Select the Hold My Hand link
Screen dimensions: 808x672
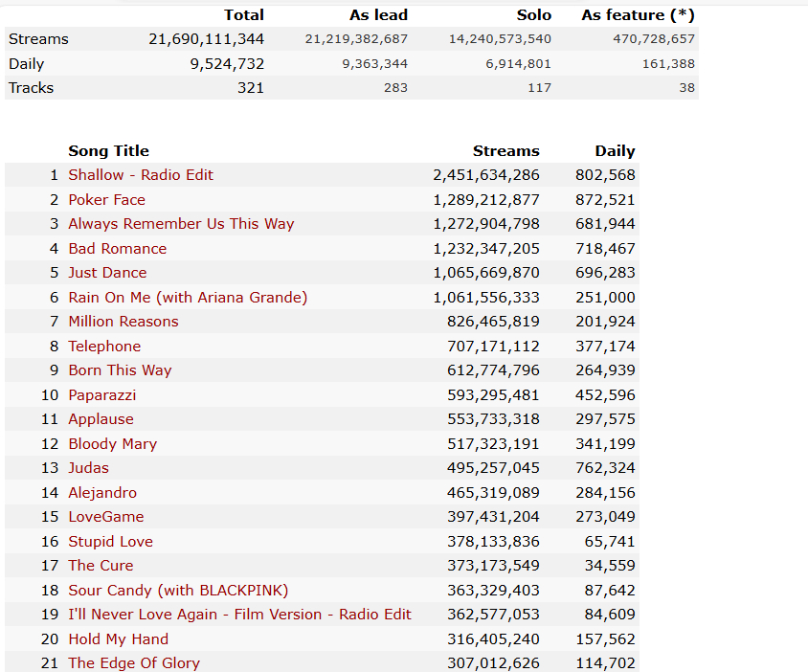point(119,639)
